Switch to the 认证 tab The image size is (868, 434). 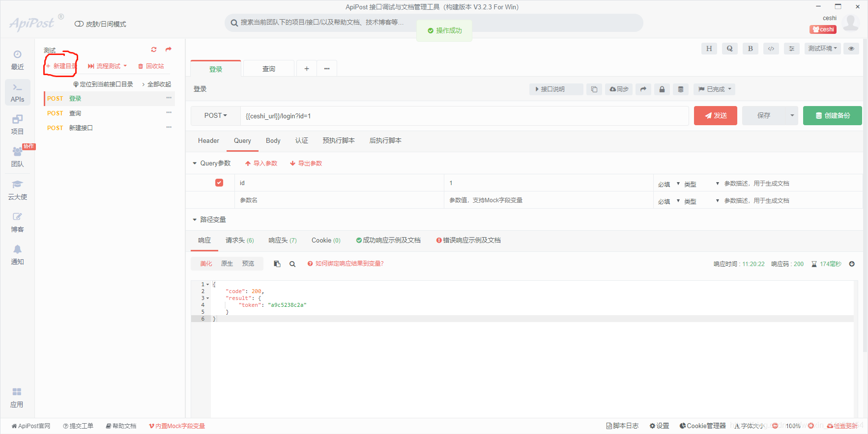[x=301, y=140]
